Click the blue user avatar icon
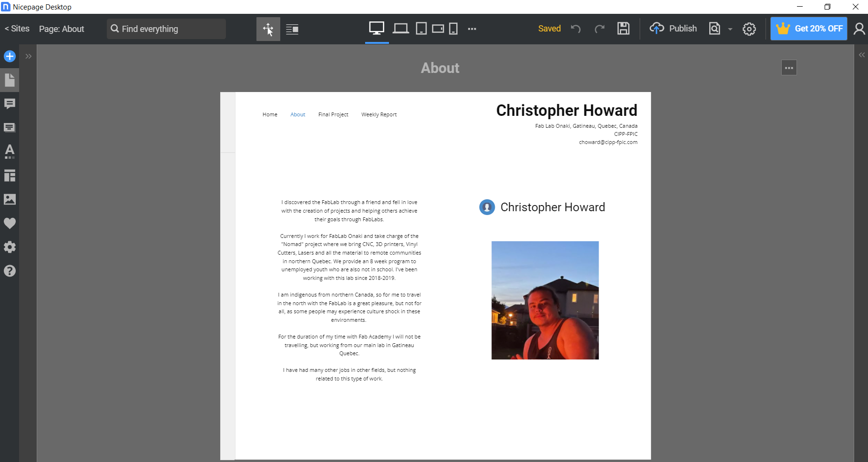 click(487, 207)
